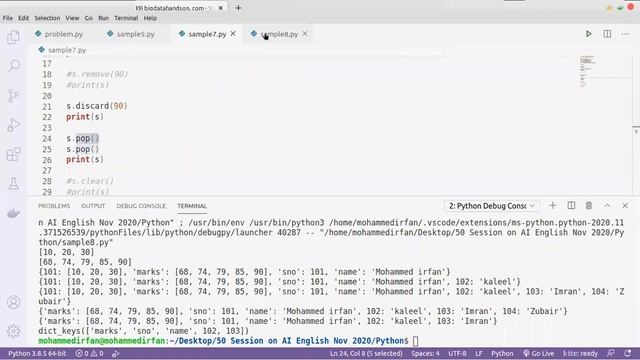The height and width of the screenshot is (360, 640).
Task: Close the sample7.py tab
Action: point(233,34)
